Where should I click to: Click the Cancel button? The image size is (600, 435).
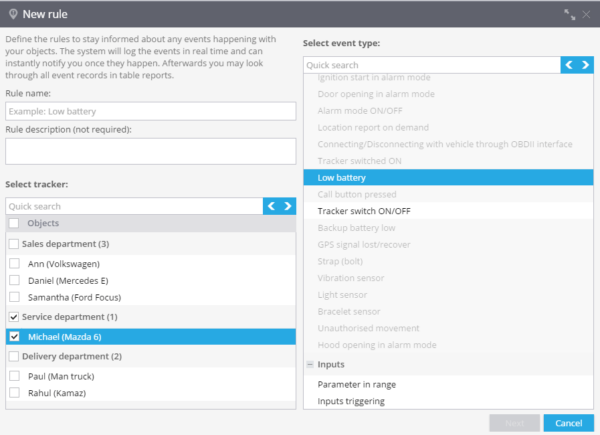pyautogui.click(x=569, y=423)
